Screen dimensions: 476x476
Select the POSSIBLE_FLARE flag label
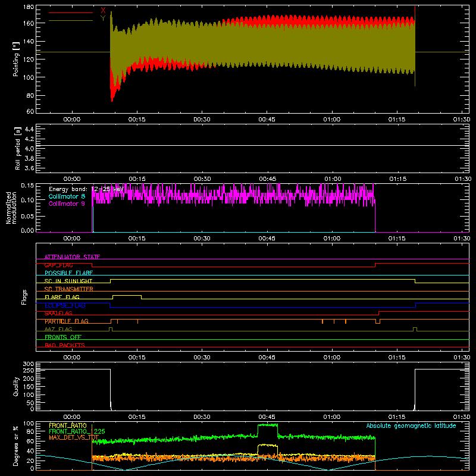tap(68, 273)
